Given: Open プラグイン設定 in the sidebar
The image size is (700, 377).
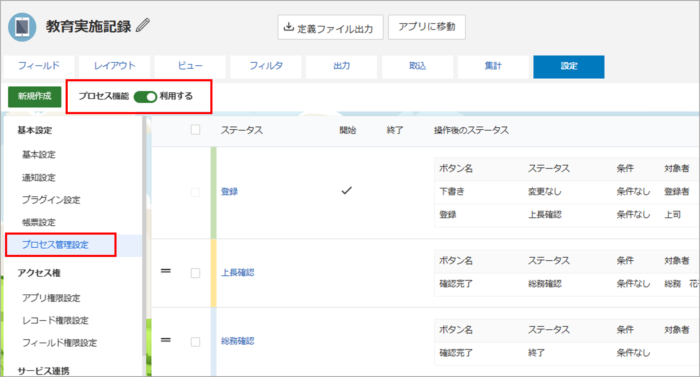Looking at the screenshot, I should point(51,200).
